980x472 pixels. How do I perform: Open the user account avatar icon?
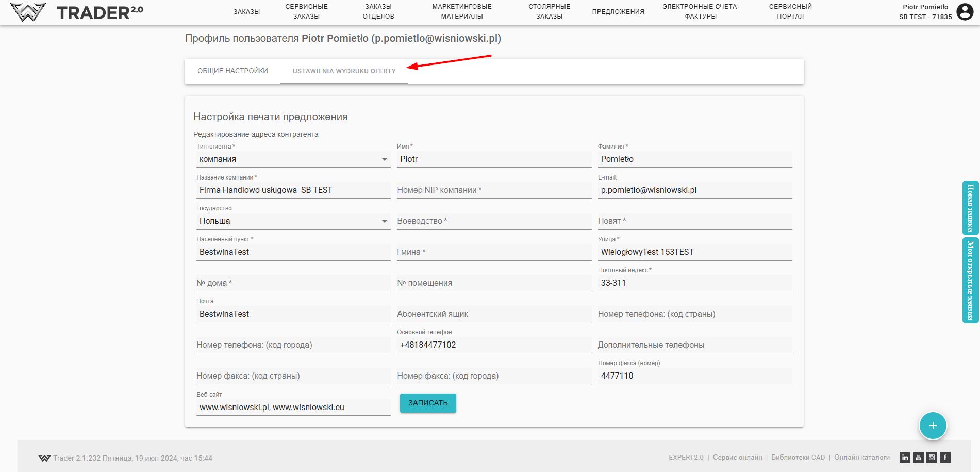point(965,11)
